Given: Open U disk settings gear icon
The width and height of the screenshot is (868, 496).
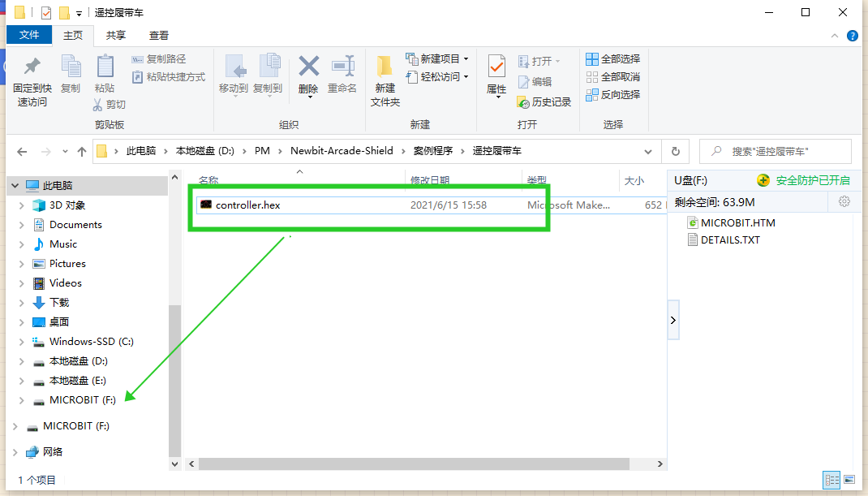Looking at the screenshot, I should click(x=844, y=201).
